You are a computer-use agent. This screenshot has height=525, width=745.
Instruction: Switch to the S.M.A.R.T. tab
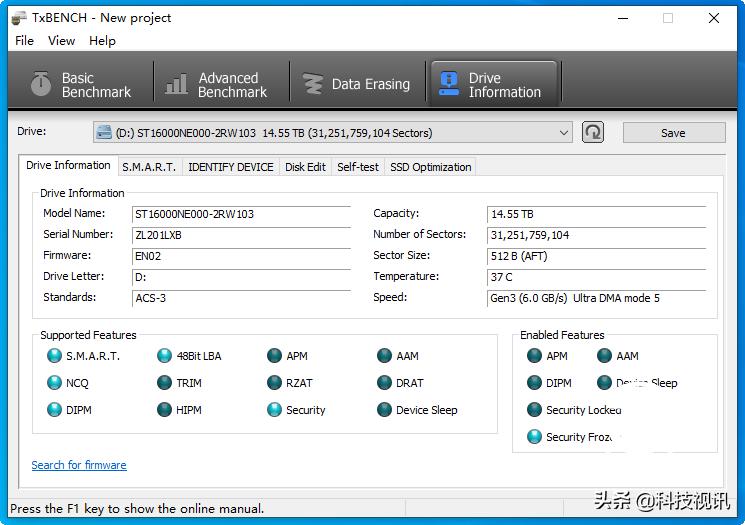(x=149, y=167)
